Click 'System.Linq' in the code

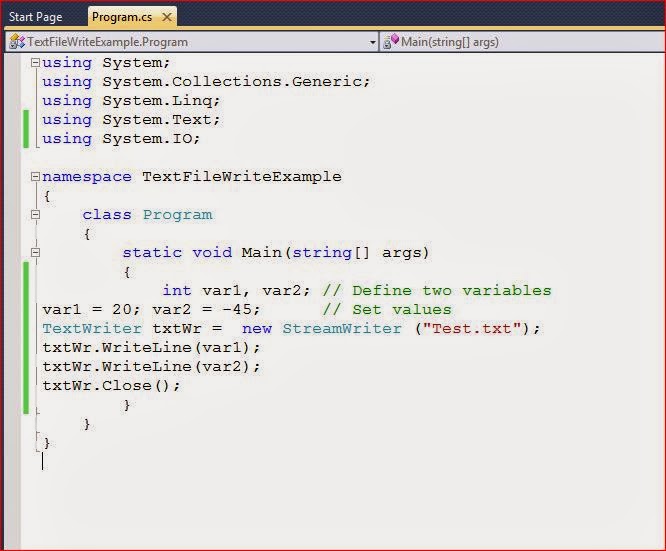[158, 101]
